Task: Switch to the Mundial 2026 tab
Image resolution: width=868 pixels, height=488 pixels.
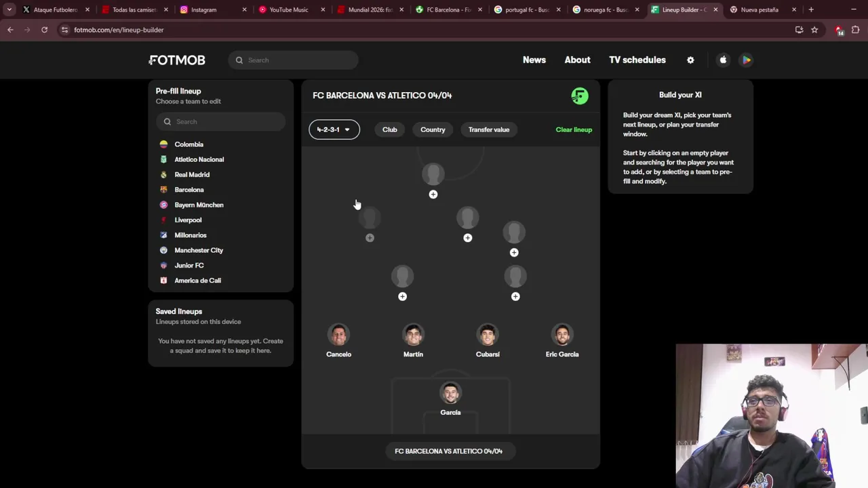Action: (x=370, y=9)
